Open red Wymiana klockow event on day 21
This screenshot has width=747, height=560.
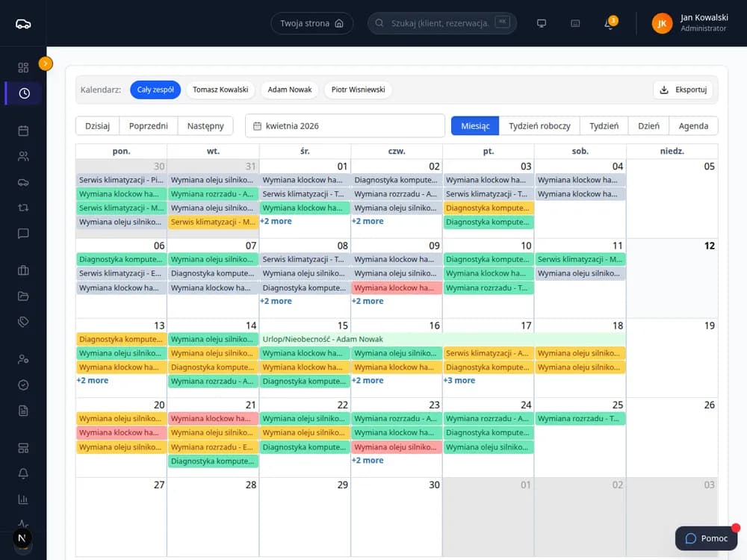click(x=213, y=419)
